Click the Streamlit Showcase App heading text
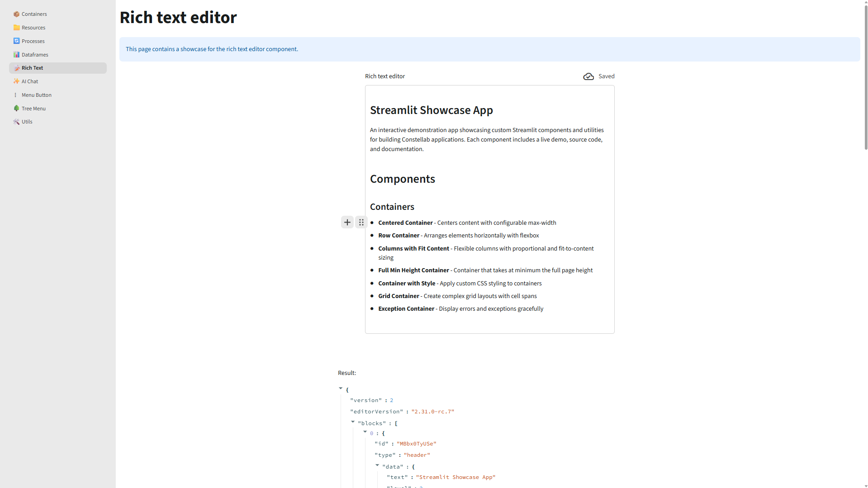Screen dimensions: 868x488 coord(431,110)
